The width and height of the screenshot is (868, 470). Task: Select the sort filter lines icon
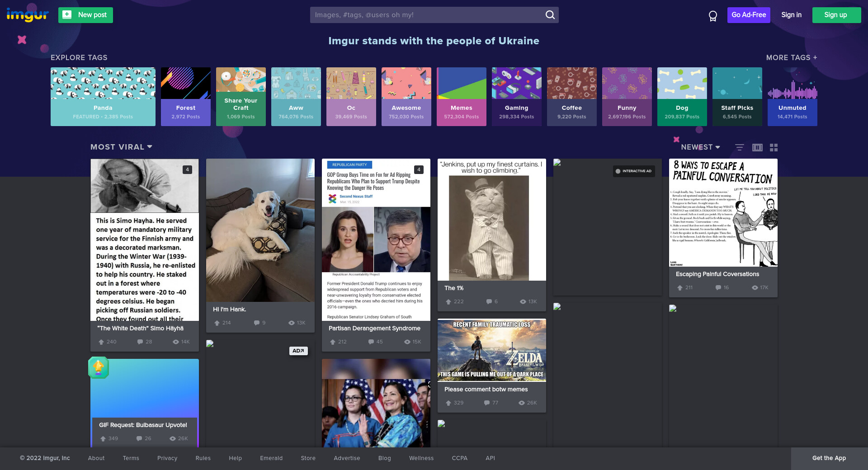point(740,147)
